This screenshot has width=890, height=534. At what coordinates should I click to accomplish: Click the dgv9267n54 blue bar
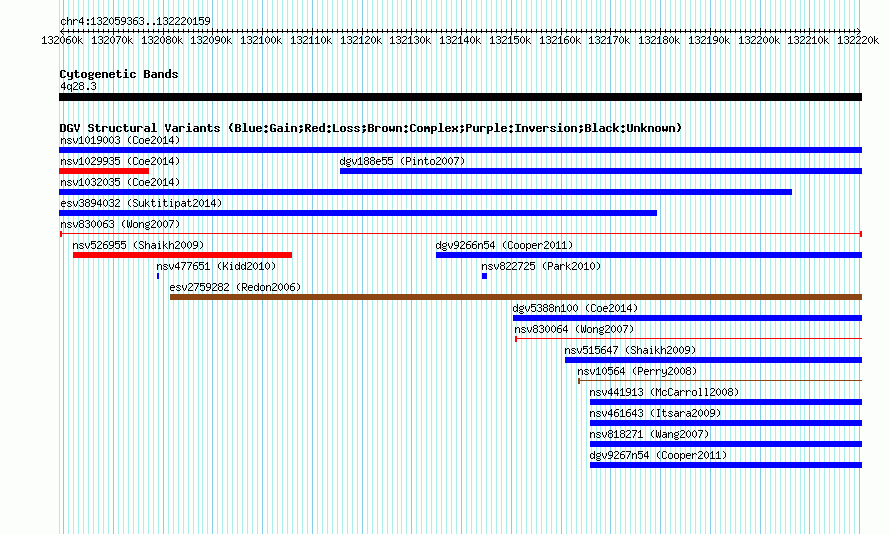point(726,465)
